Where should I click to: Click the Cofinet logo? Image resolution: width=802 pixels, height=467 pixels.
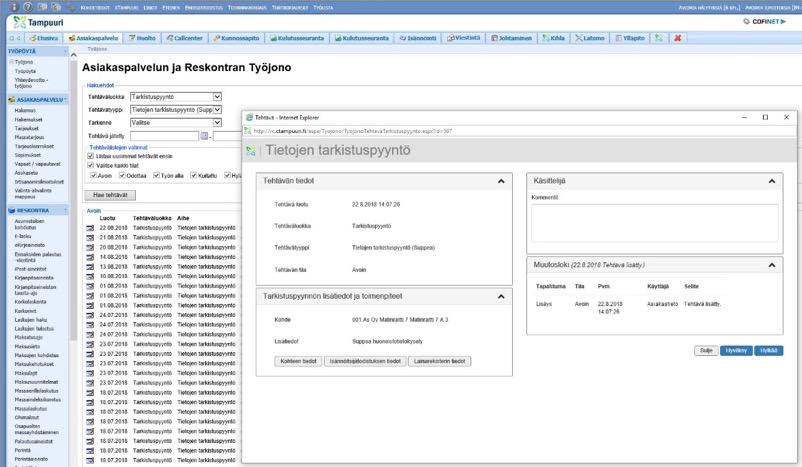[765, 22]
